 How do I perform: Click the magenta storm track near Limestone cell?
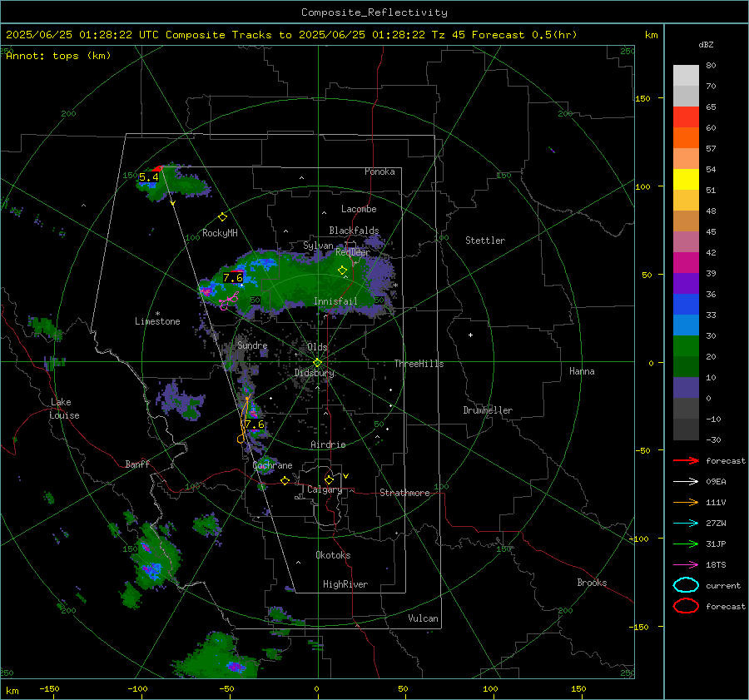click(229, 301)
